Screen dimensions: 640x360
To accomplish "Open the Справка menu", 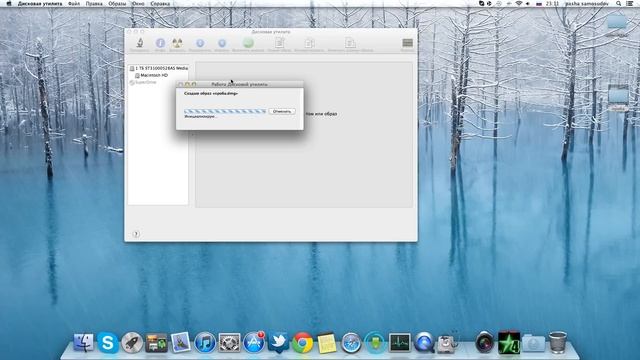I will [160, 4].
